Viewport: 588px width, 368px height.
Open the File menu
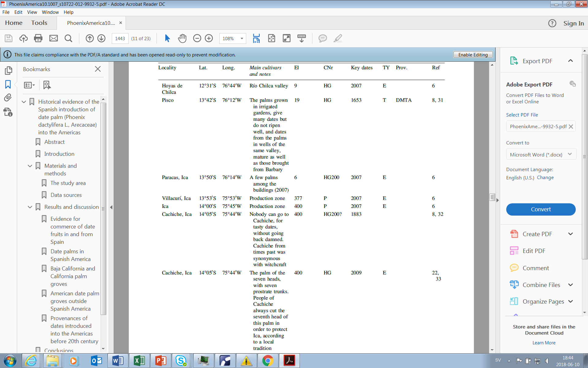[6, 12]
